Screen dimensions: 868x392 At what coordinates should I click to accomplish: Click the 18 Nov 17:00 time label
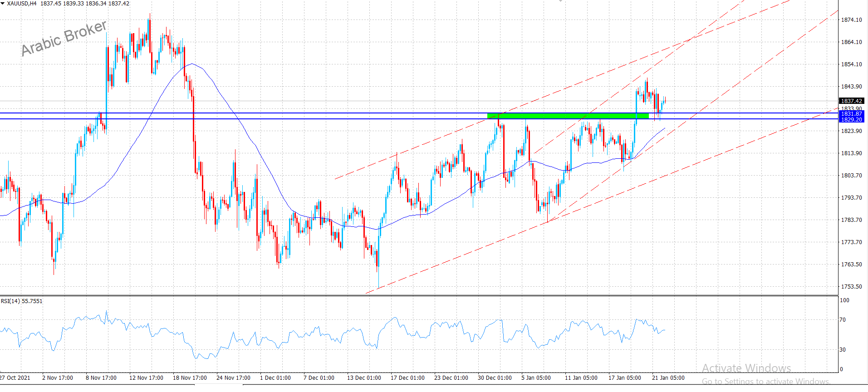click(190, 378)
